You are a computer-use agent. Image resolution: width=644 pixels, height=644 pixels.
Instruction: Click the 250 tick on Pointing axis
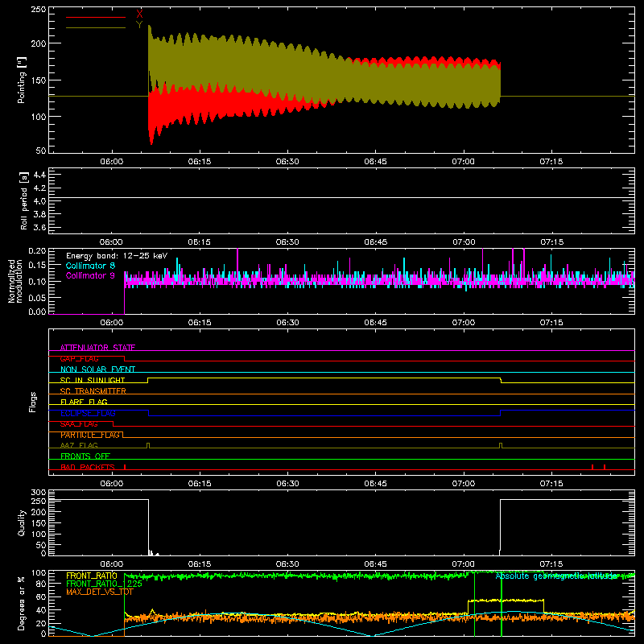coord(39,9)
